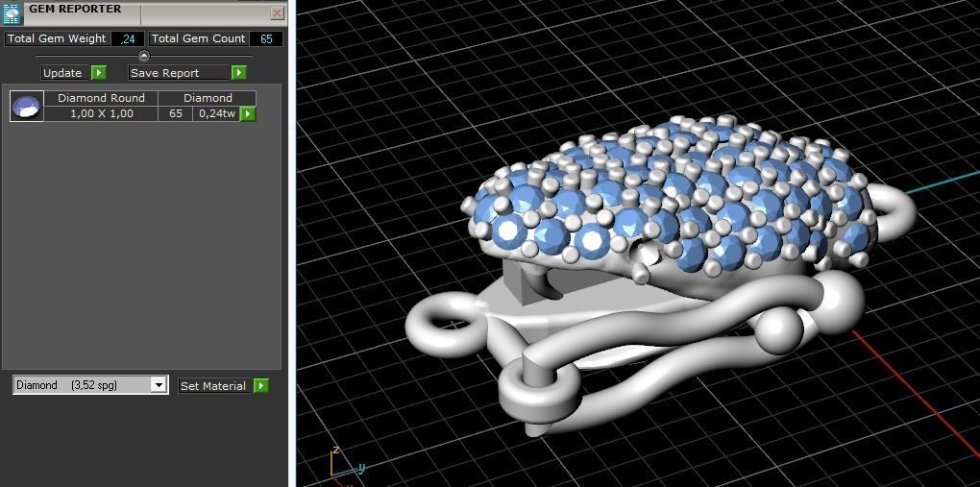The image size is (980, 487).
Task: Click the green arrow next to Save Report
Action: pyautogui.click(x=238, y=73)
